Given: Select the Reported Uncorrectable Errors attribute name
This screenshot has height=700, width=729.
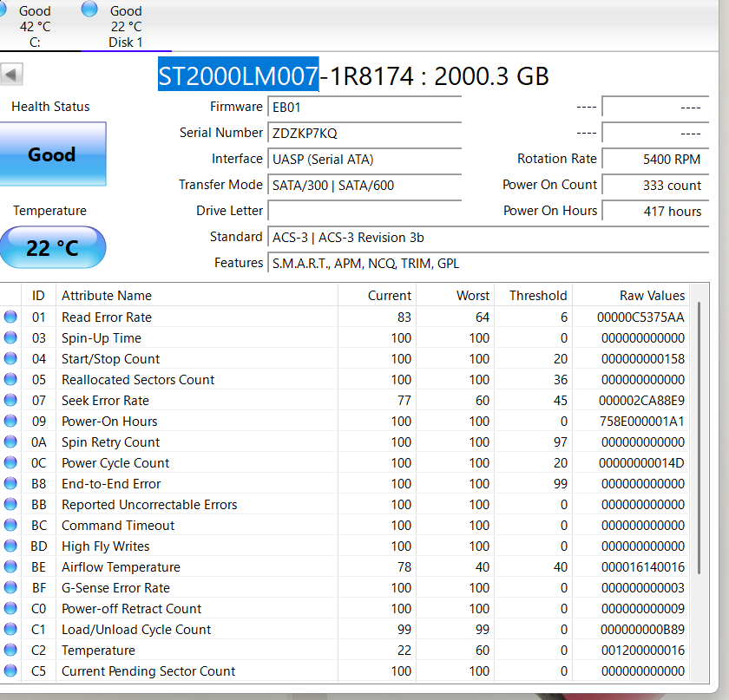Looking at the screenshot, I should pos(149,505).
